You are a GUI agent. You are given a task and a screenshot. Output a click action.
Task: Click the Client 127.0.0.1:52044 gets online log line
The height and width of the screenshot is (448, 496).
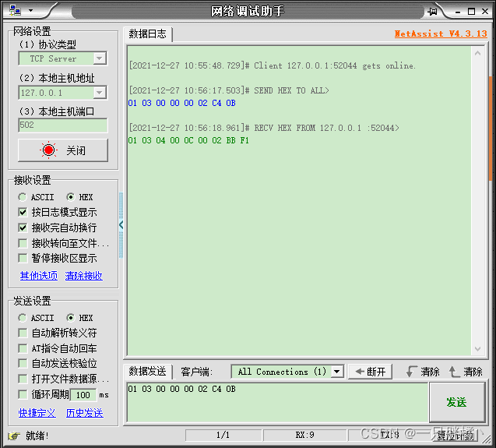coord(273,66)
